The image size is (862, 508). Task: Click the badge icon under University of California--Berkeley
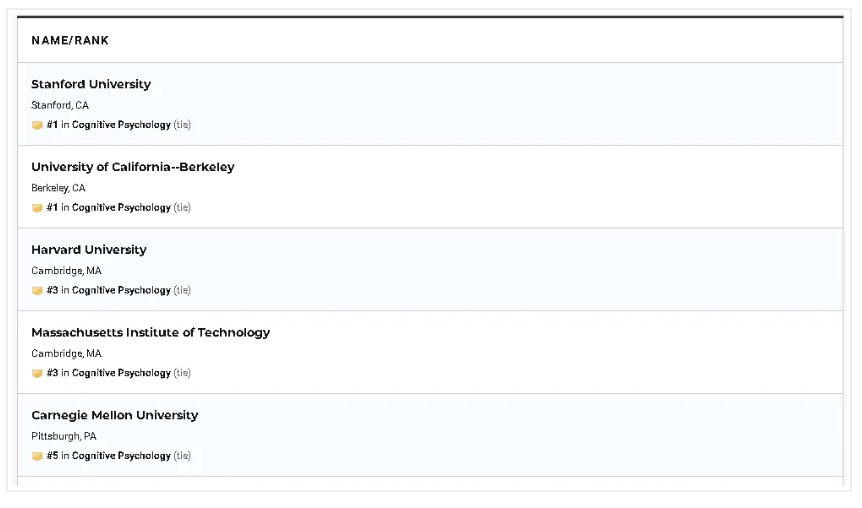click(x=37, y=208)
